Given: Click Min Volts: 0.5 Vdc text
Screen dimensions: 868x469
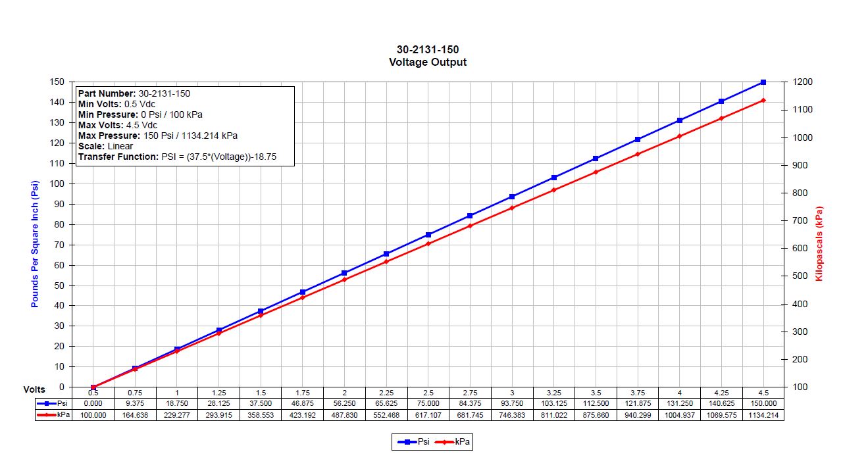Looking at the screenshot, I should (117, 104).
